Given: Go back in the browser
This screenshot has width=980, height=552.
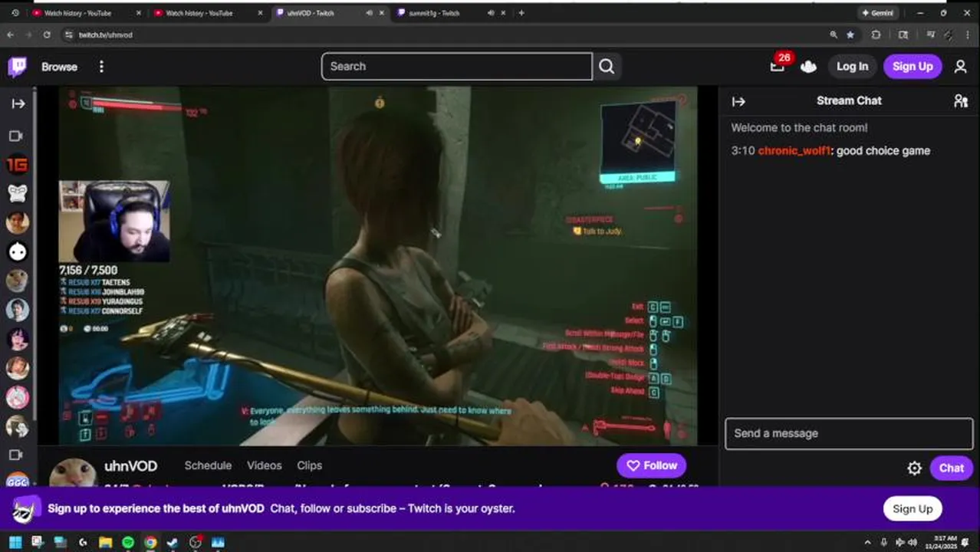Looking at the screenshot, I should click(11, 34).
